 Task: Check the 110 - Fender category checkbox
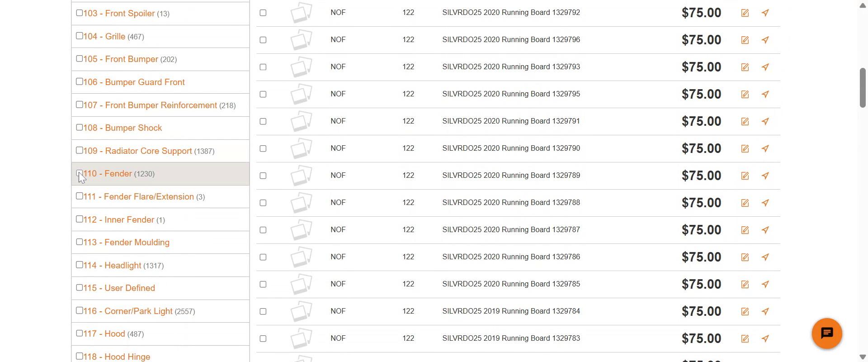tap(80, 173)
